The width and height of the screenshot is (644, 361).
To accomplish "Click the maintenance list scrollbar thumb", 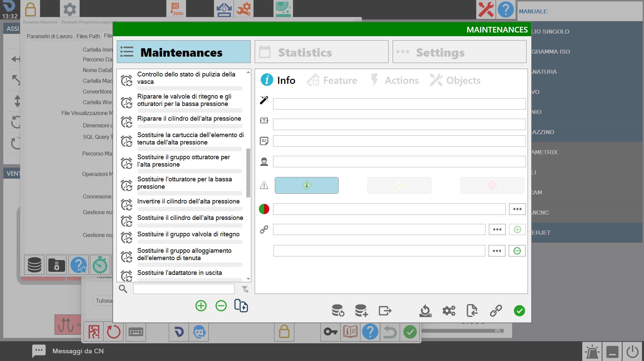I will (x=248, y=173).
